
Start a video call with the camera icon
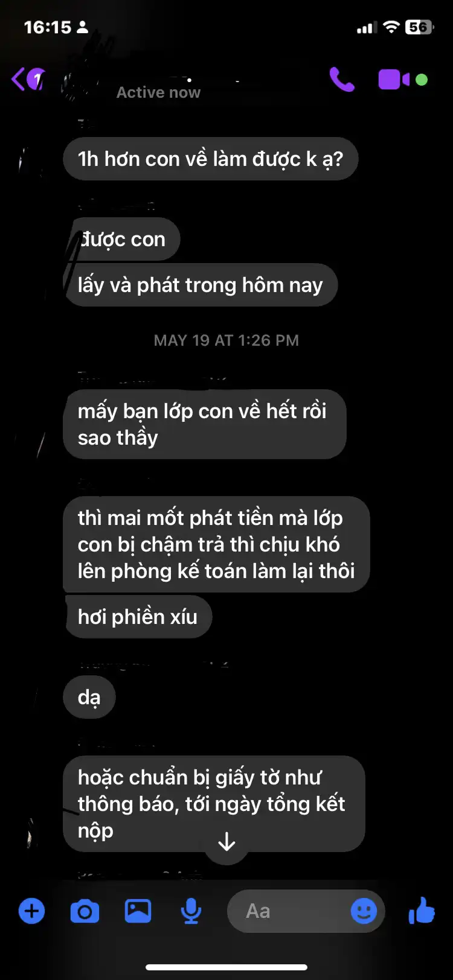[x=394, y=79]
